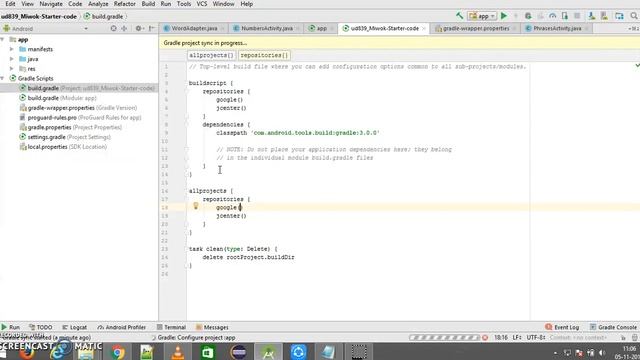The height and width of the screenshot is (360, 640).
Task: Open Google Chrome from the taskbar
Action: pyautogui.click(x=118, y=352)
